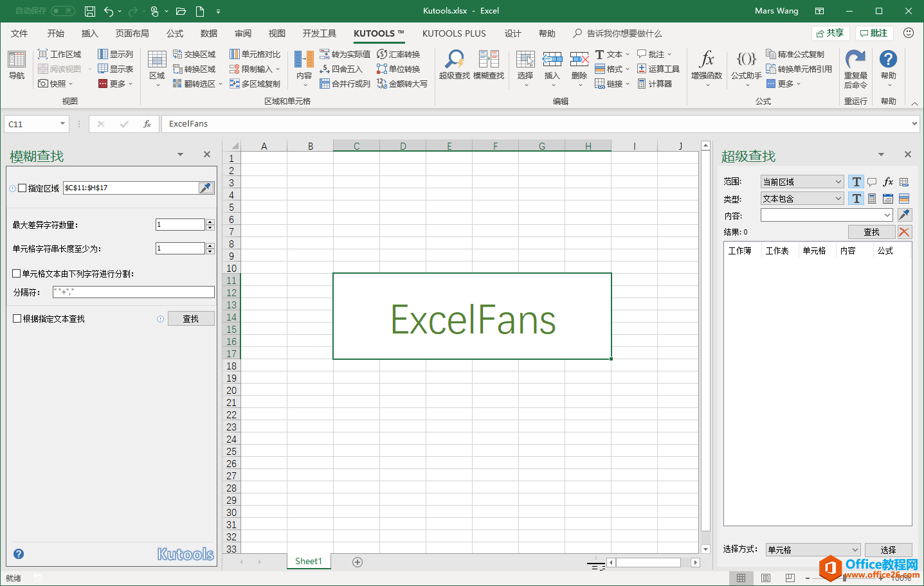Click the 分隔符 input field
Image resolution: width=924 pixels, height=586 pixels.
click(134, 292)
